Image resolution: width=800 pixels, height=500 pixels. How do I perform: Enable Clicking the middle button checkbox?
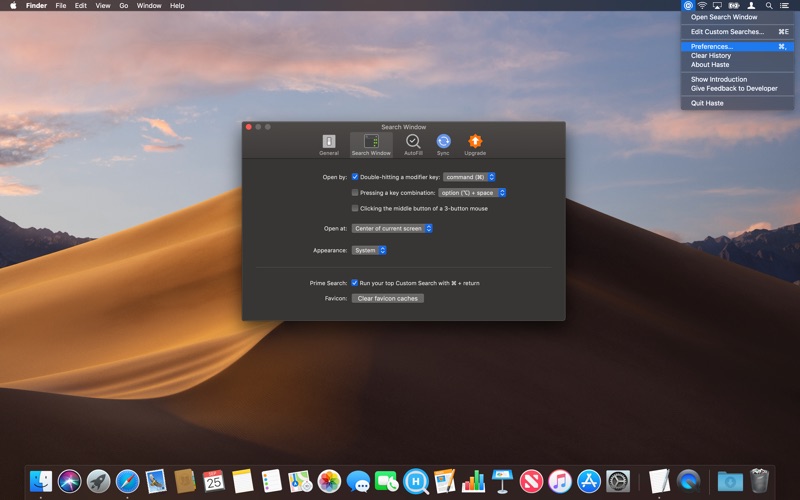(355, 208)
